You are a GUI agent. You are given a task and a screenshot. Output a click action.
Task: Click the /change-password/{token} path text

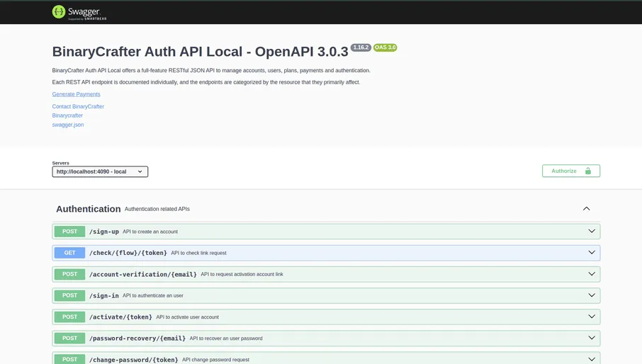[x=133, y=360]
